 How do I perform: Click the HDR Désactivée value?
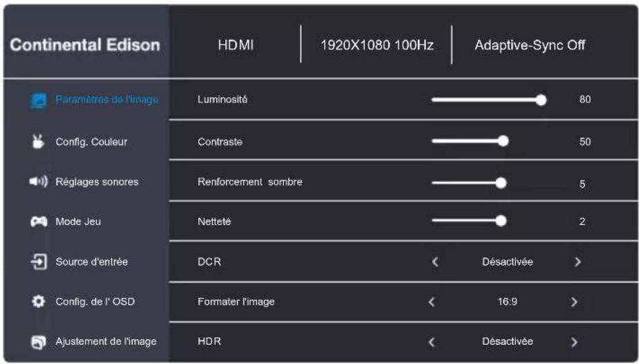pyautogui.click(x=508, y=342)
